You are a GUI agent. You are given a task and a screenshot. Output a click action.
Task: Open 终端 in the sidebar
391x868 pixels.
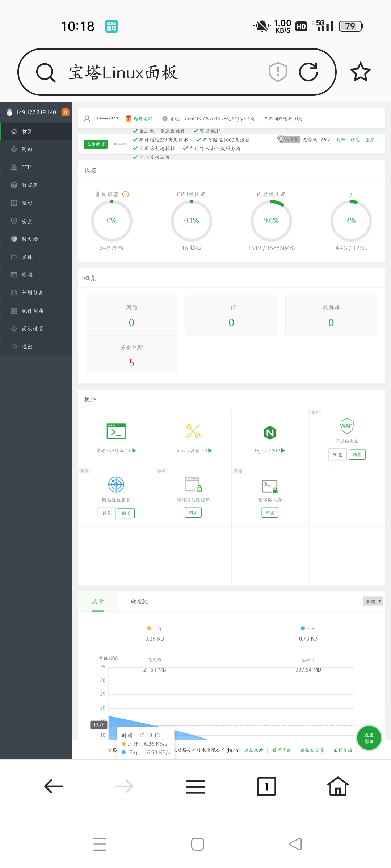[x=36, y=275]
